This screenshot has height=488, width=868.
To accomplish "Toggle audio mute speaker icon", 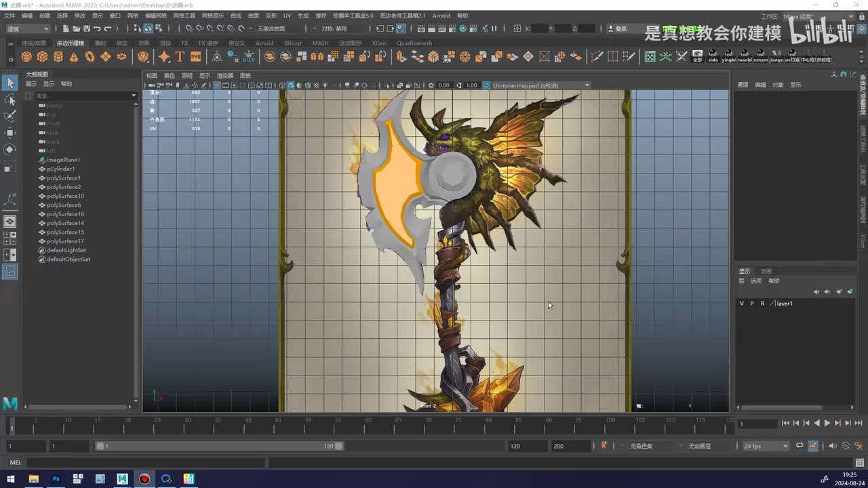I will tap(833, 446).
